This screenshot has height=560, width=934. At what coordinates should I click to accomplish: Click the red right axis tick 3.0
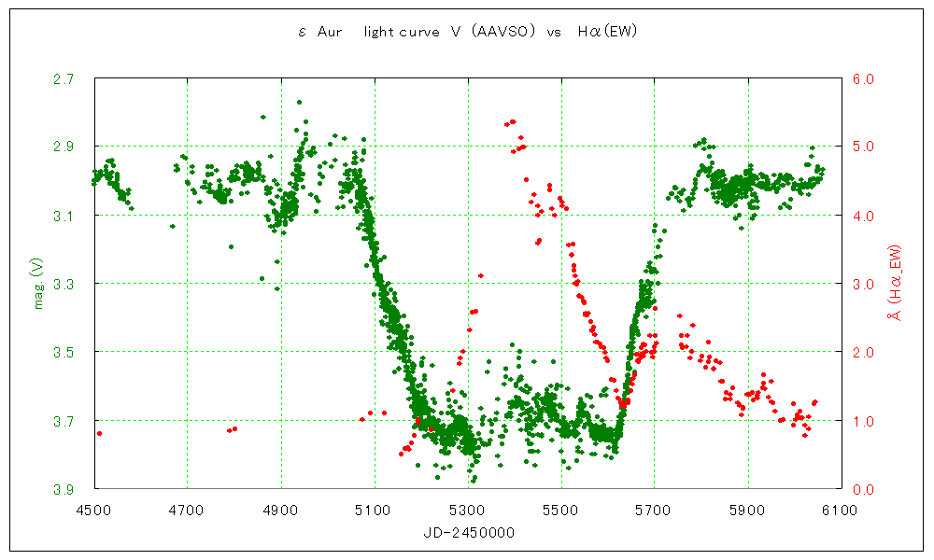pyautogui.click(x=862, y=284)
